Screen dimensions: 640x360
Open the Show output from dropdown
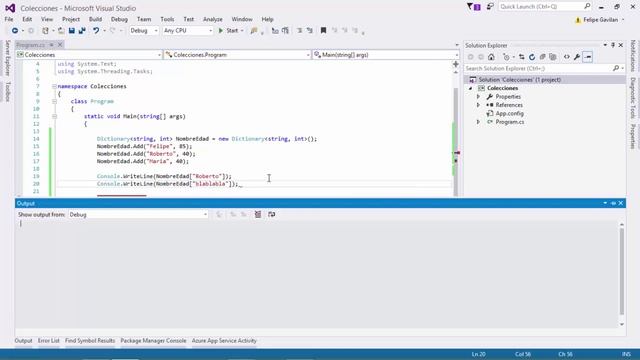point(138,214)
